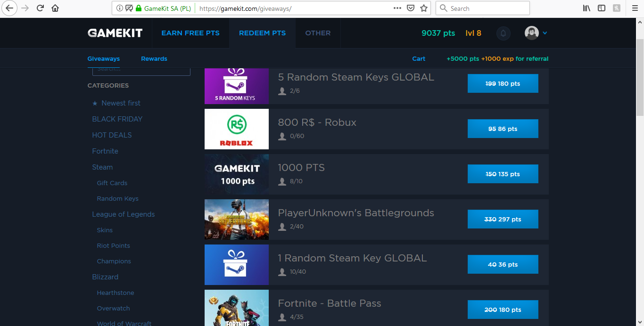Image resolution: width=644 pixels, height=326 pixels.
Task: Click the 180 pts button for Fortnite Battle Pass
Action: 503,310
